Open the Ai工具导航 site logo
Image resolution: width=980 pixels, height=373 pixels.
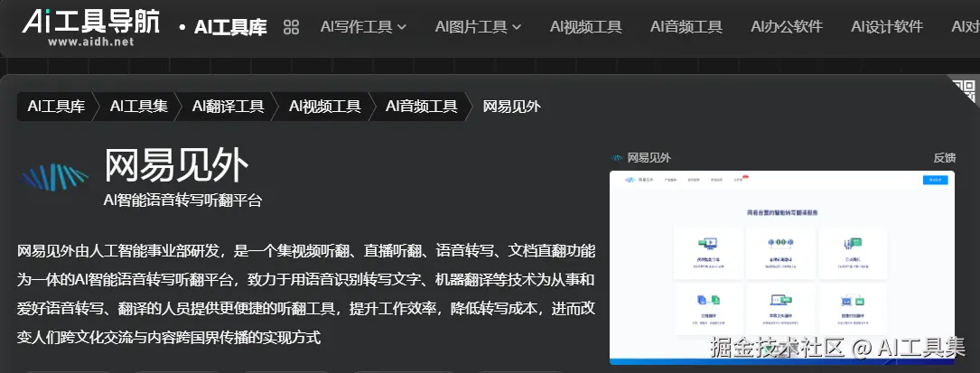90,27
